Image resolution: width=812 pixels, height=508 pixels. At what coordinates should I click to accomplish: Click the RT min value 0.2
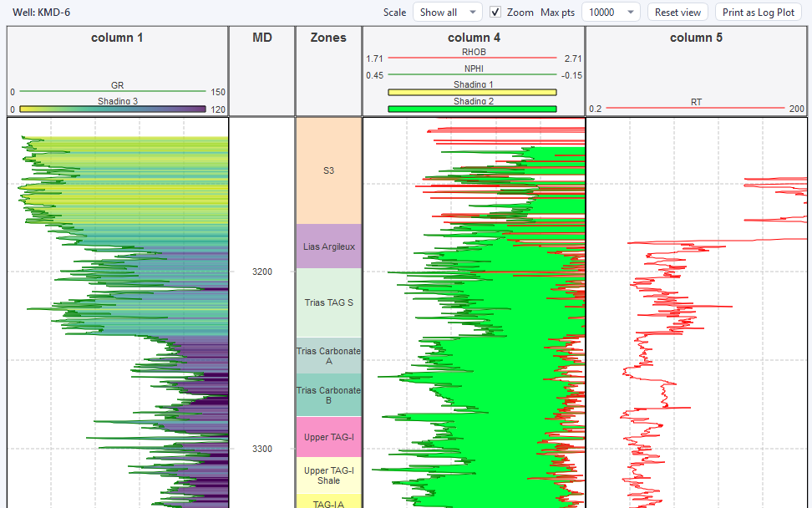pyautogui.click(x=595, y=109)
